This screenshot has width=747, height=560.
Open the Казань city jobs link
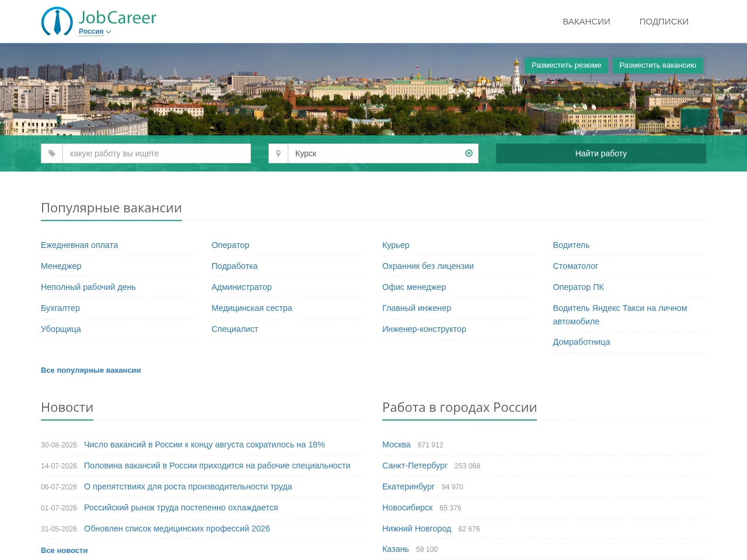point(396,549)
